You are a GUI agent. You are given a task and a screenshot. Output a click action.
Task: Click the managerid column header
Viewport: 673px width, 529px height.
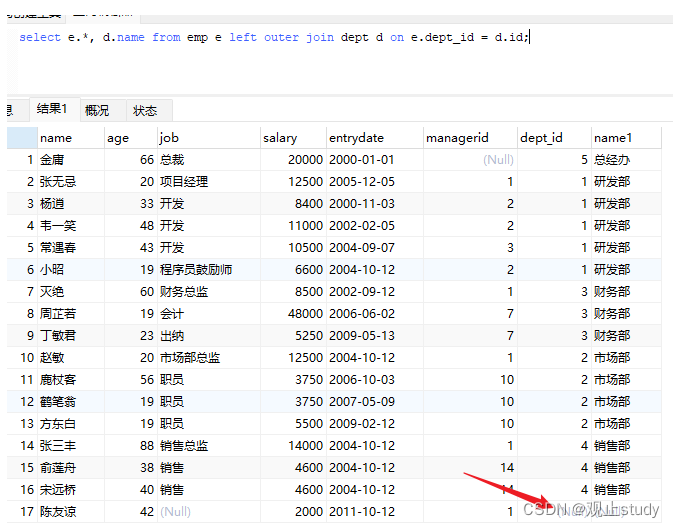point(470,138)
